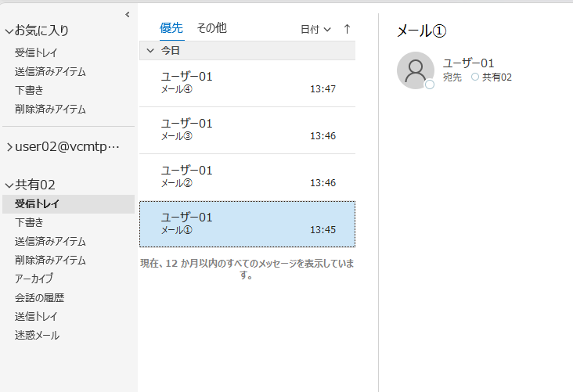This screenshot has width=573, height=392.
Task: Open 送信済みアイテム under お気に入り
Action: [x=50, y=72]
